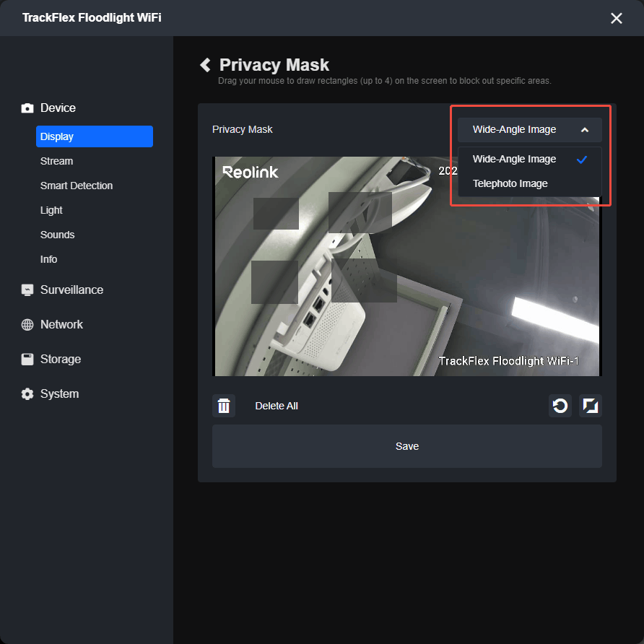Open the Info page
644x644 pixels.
click(49, 260)
